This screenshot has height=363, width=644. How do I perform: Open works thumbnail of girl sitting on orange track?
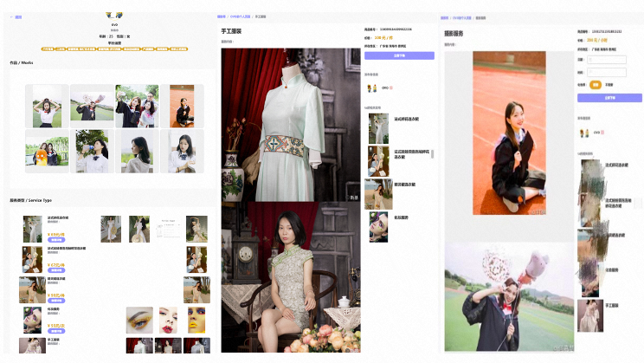(x=182, y=106)
